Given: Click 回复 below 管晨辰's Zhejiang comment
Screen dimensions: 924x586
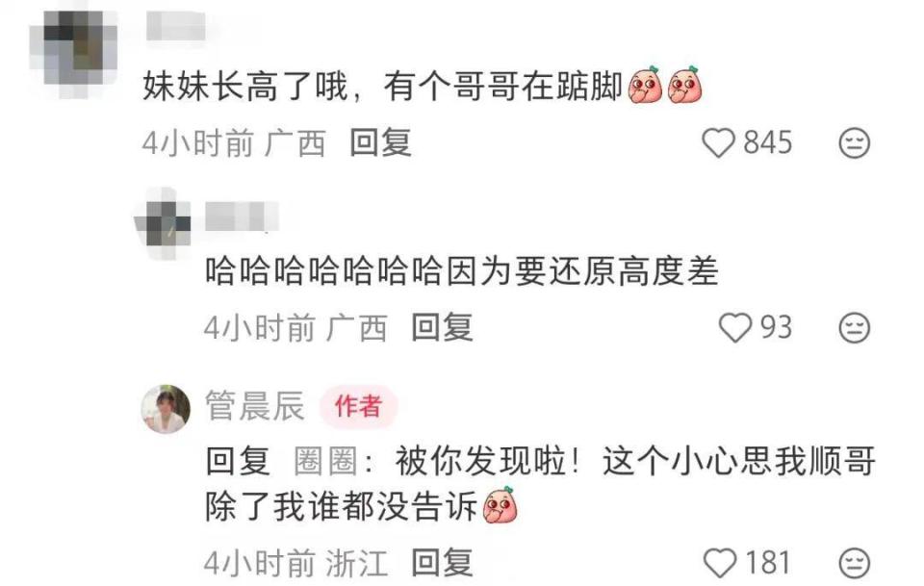Looking at the screenshot, I should pyautogui.click(x=442, y=563).
